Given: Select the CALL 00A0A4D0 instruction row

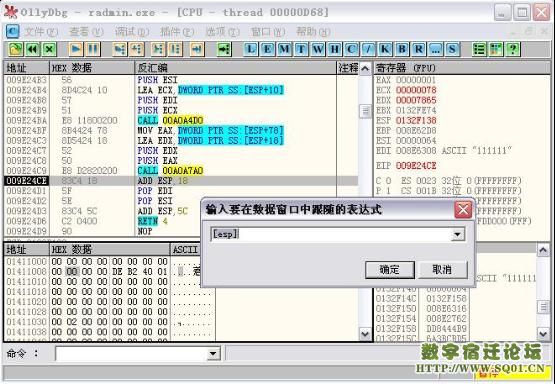Looking at the screenshot, I should point(181,120).
